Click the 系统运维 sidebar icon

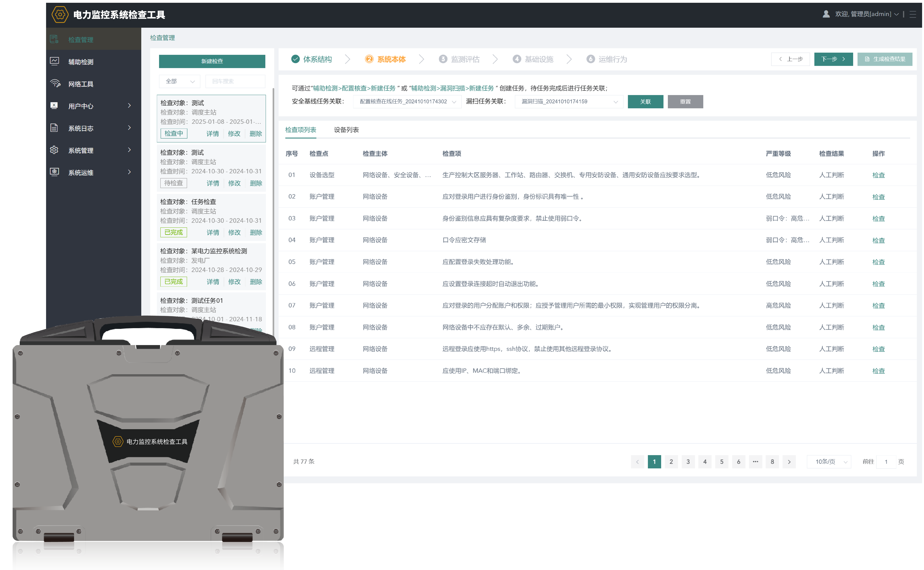click(x=54, y=172)
